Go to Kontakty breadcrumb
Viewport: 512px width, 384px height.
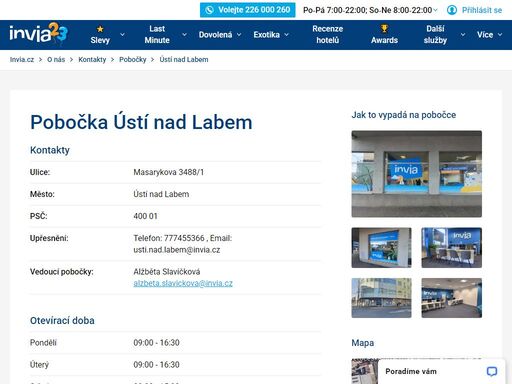coord(92,60)
